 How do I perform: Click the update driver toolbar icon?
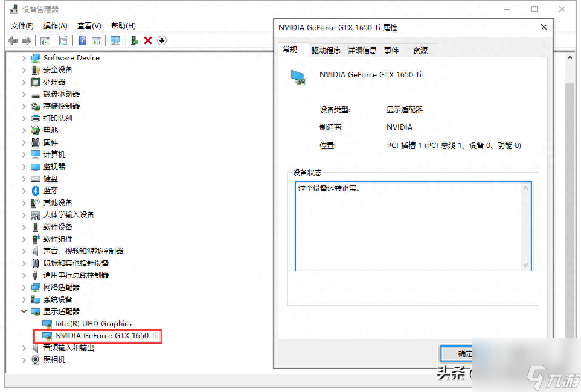click(135, 40)
